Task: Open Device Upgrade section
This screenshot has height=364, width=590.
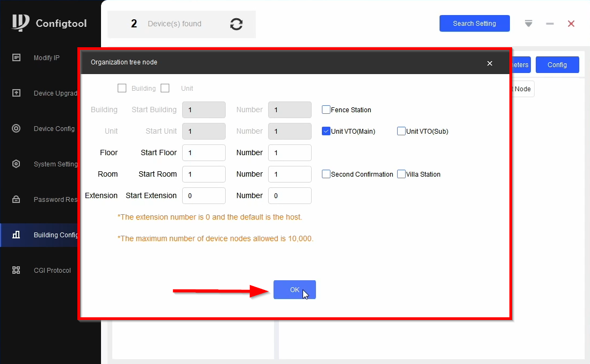Action: click(55, 93)
